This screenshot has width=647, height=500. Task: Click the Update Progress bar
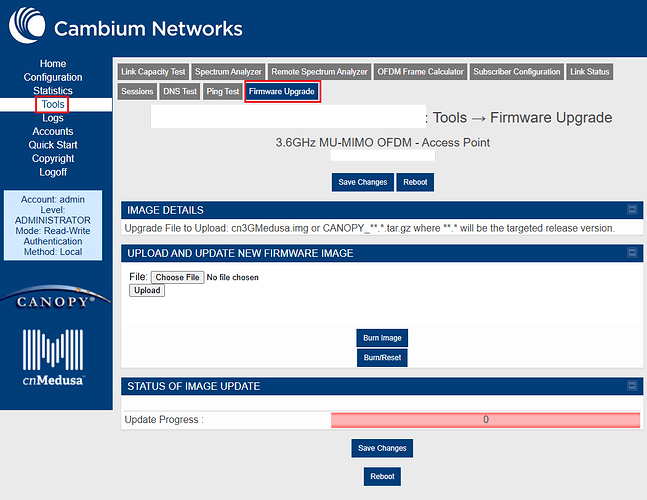click(x=485, y=420)
